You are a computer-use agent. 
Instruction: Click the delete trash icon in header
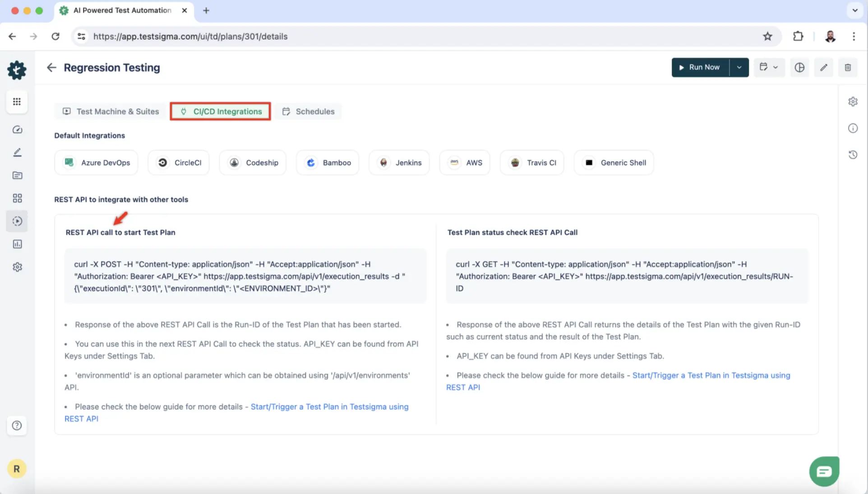click(x=848, y=67)
